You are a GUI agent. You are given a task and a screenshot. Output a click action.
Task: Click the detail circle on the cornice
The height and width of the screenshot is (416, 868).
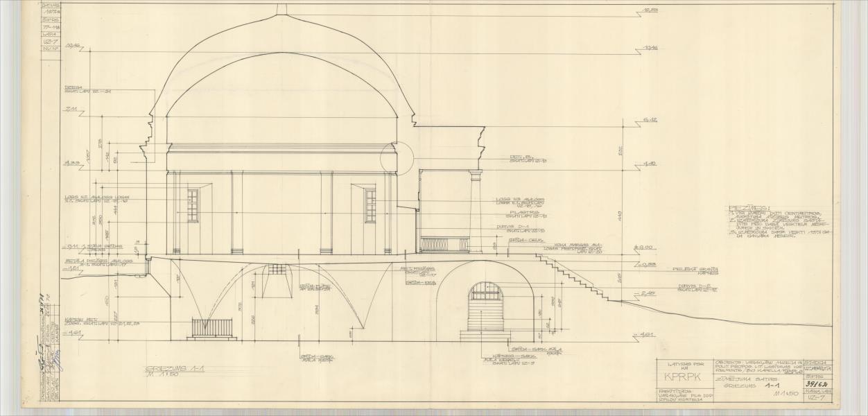pyautogui.click(x=397, y=159)
